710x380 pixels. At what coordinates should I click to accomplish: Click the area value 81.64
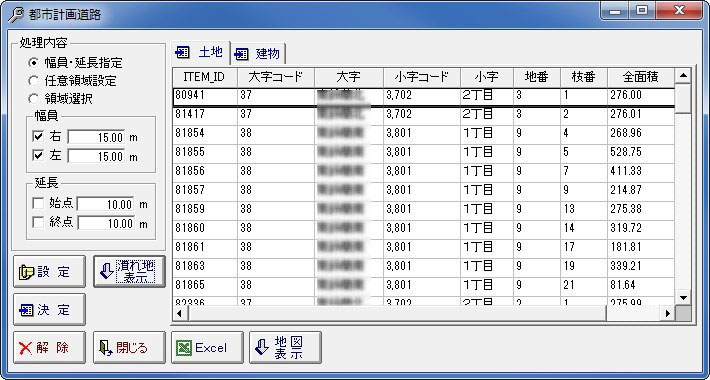[623, 285]
